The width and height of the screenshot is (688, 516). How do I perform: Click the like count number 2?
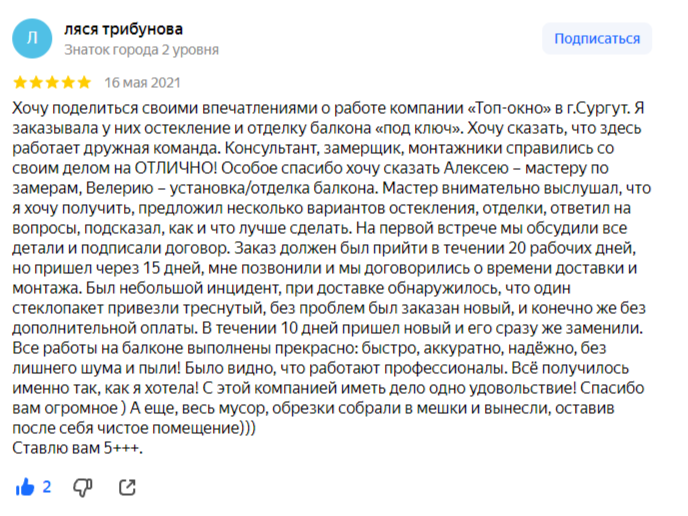pos(47,487)
